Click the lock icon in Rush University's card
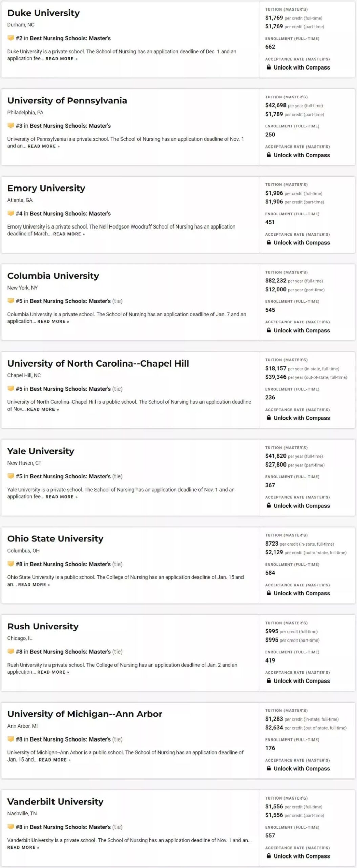Viewport: 357px width, 868px height. (269, 680)
